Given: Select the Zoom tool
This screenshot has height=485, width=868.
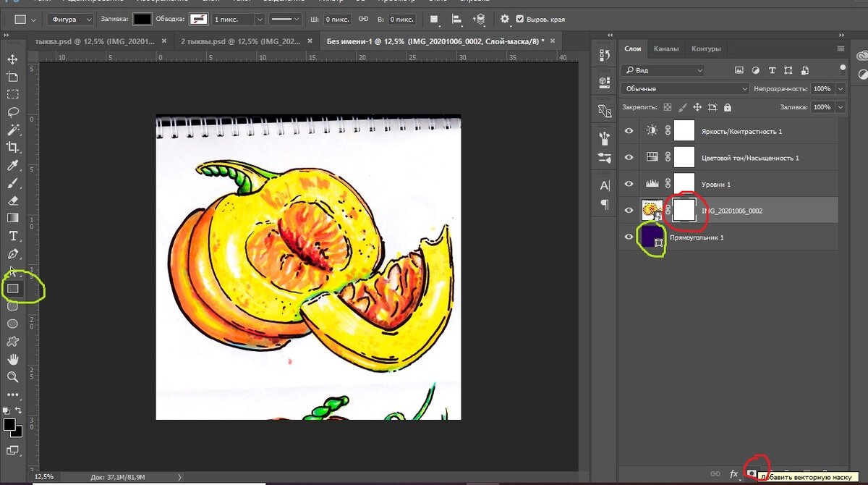Looking at the screenshot, I should [x=12, y=376].
